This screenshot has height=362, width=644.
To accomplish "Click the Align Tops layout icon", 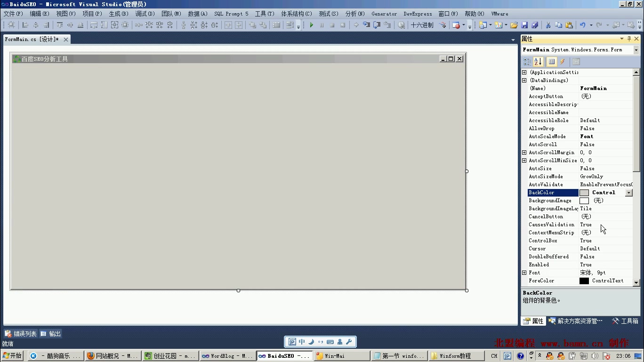I will point(60,25).
